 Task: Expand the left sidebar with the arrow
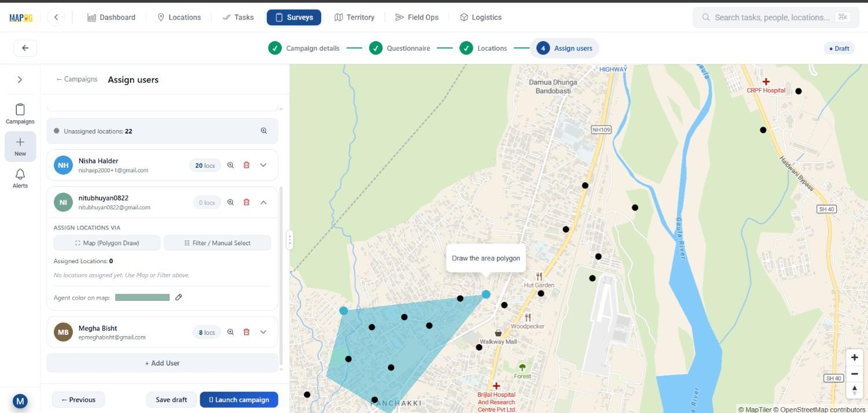[20, 80]
